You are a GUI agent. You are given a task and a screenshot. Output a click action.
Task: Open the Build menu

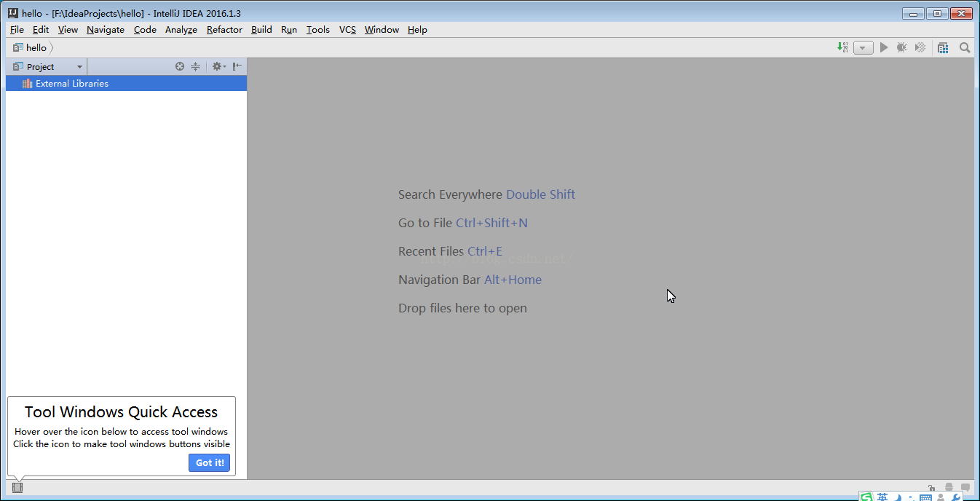pyautogui.click(x=261, y=30)
